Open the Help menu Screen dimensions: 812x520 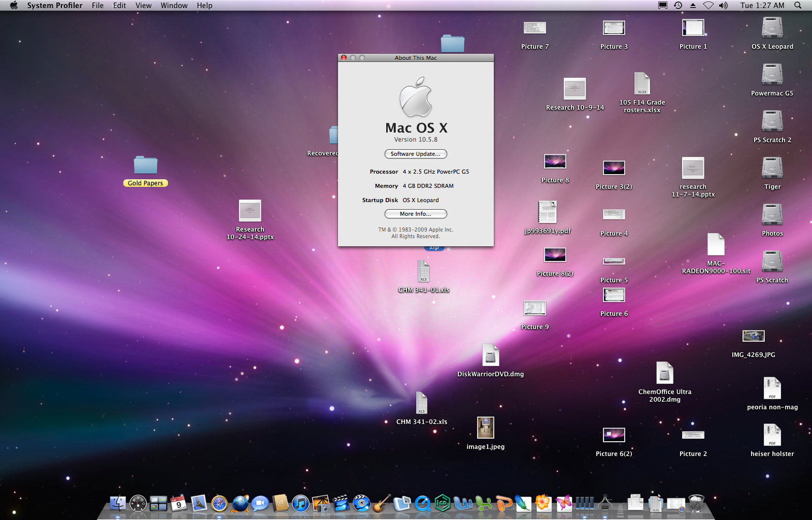click(205, 6)
